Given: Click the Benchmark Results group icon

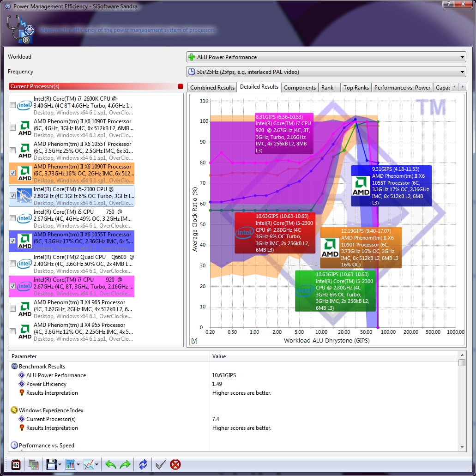Looking at the screenshot, I should coord(14,366).
